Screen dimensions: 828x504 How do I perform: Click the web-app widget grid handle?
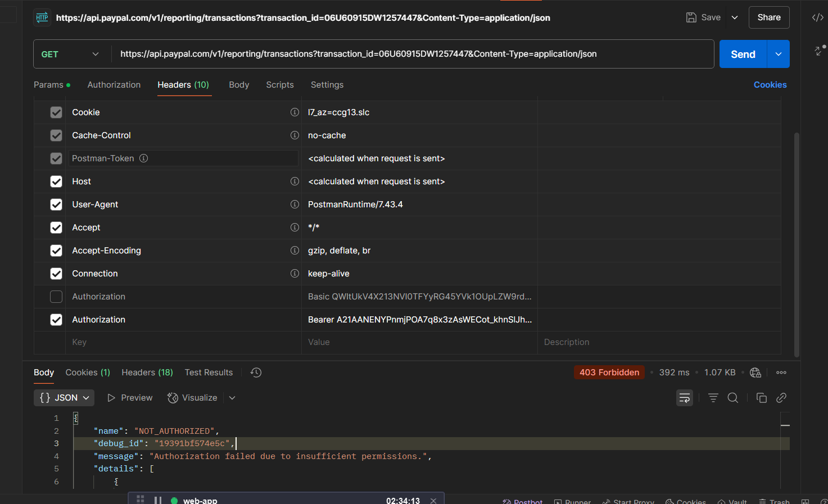pos(141,500)
